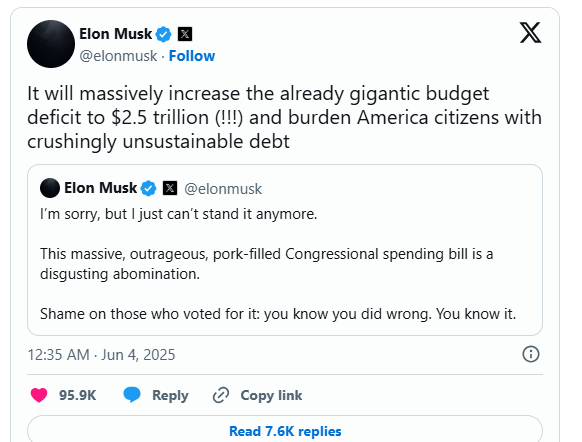
Task: Click the 12:35 AM · Jun 4, 2025 timestamp
Action: [x=101, y=355]
